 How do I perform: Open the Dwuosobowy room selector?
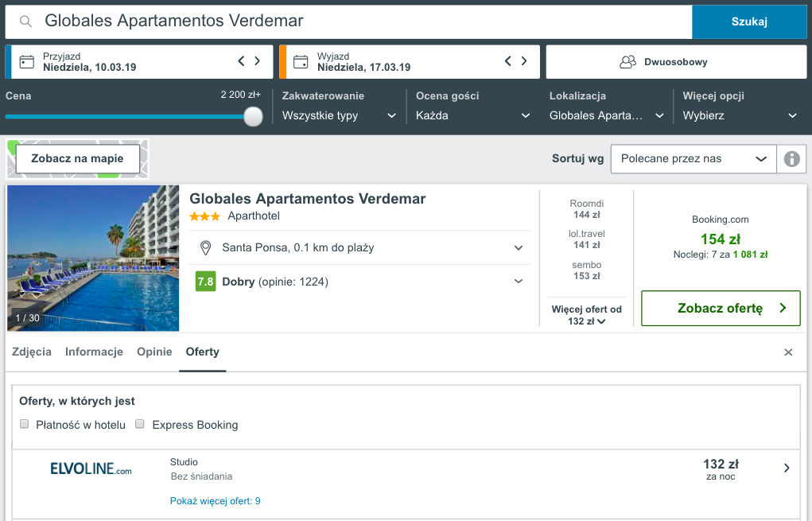coord(676,62)
